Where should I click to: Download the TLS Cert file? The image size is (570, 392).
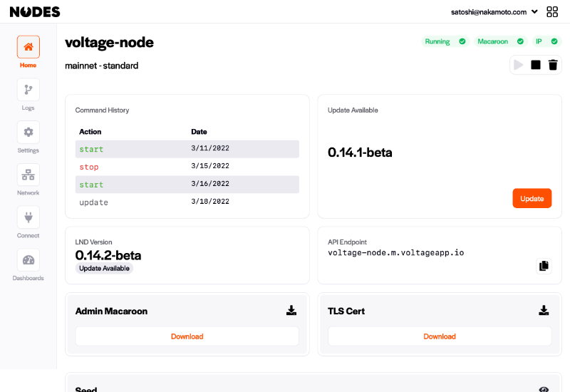click(440, 336)
